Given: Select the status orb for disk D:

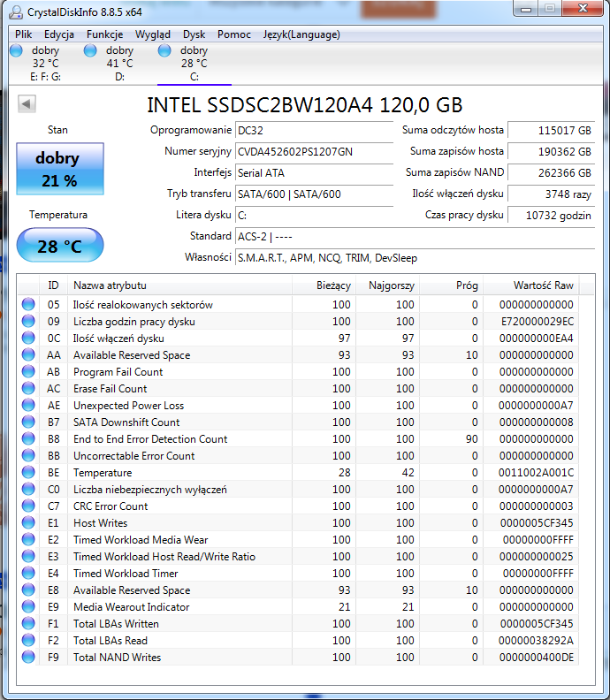Looking at the screenshot, I should pos(91,50).
